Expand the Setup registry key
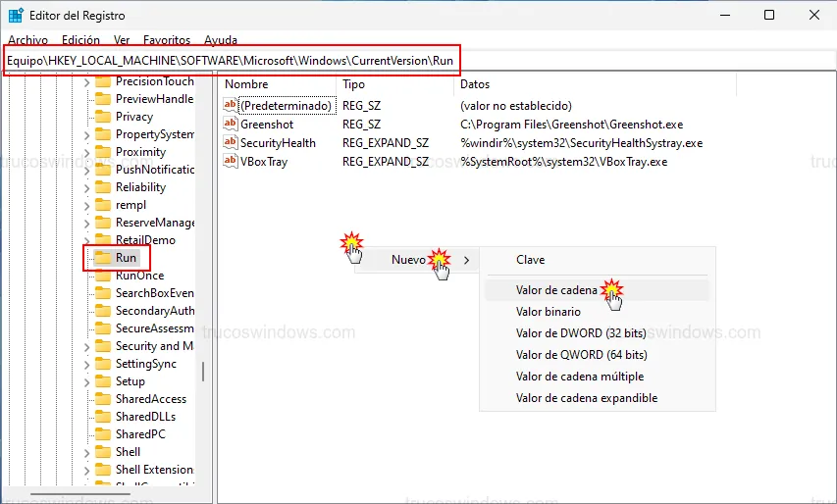Screen dimensions: 837x504 [86, 381]
